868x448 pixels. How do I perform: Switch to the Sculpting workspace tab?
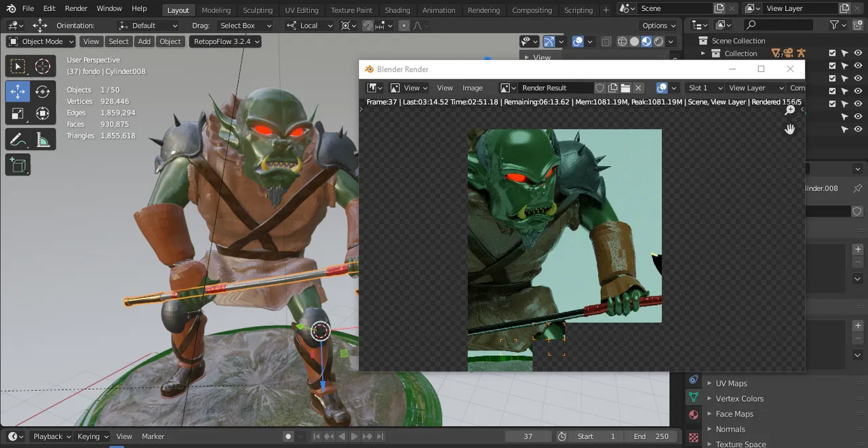click(258, 10)
